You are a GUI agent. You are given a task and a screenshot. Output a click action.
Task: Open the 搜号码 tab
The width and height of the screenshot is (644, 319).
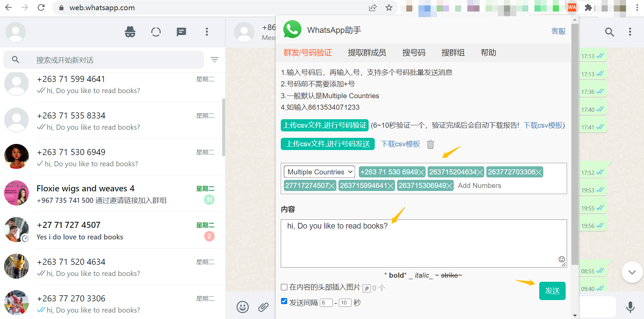pyautogui.click(x=414, y=52)
